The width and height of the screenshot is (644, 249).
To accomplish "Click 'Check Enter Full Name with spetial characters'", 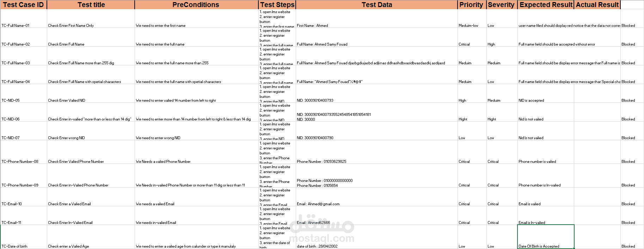I will tap(91, 75).
